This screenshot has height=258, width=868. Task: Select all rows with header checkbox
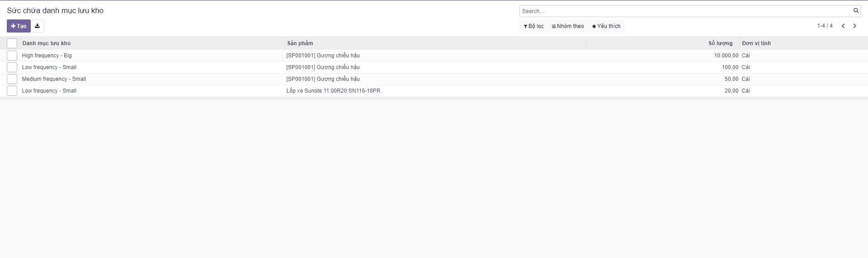click(12, 43)
